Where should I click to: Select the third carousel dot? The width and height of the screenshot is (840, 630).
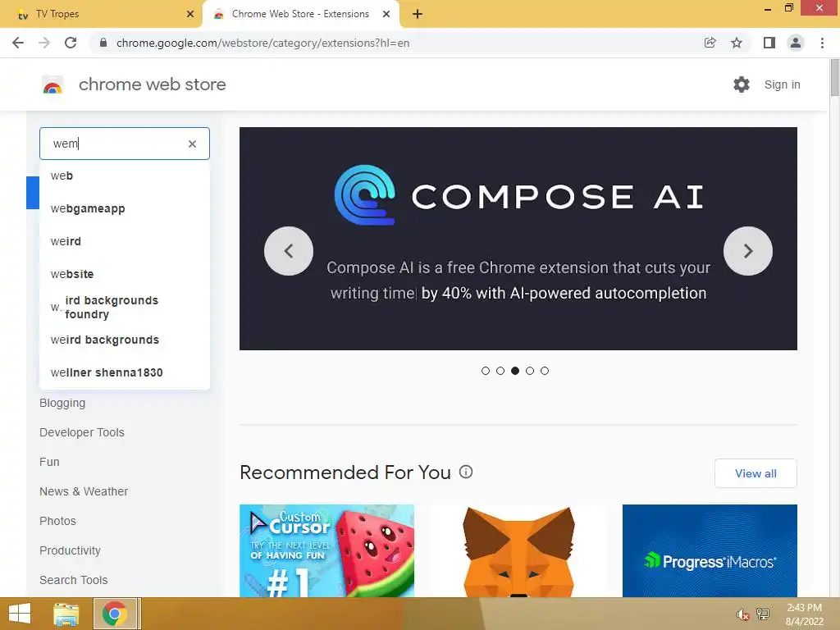515,371
